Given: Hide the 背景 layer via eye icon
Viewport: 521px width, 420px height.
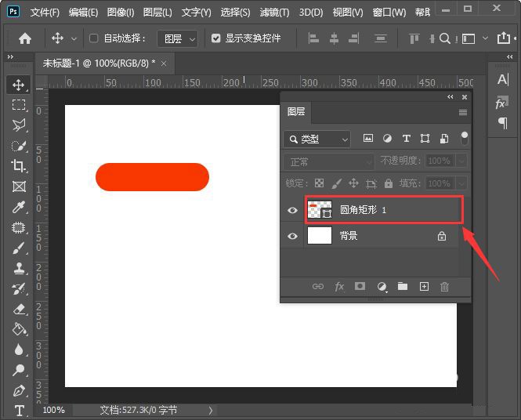Looking at the screenshot, I should [x=292, y=236].
